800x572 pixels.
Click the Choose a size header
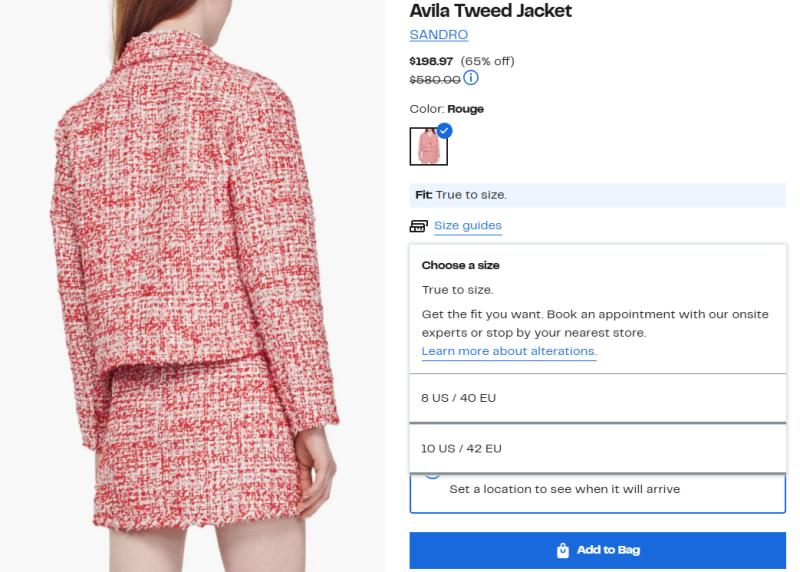click(x=460, y=266)
